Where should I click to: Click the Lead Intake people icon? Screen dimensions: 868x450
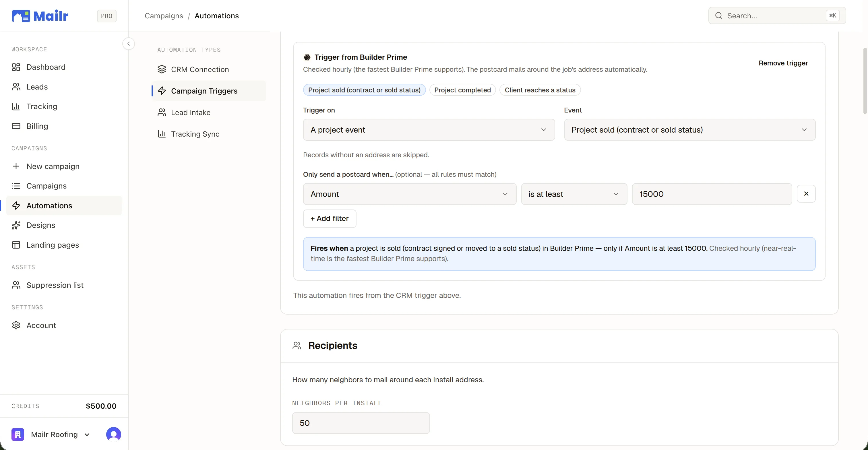click(x=162, y=113)
